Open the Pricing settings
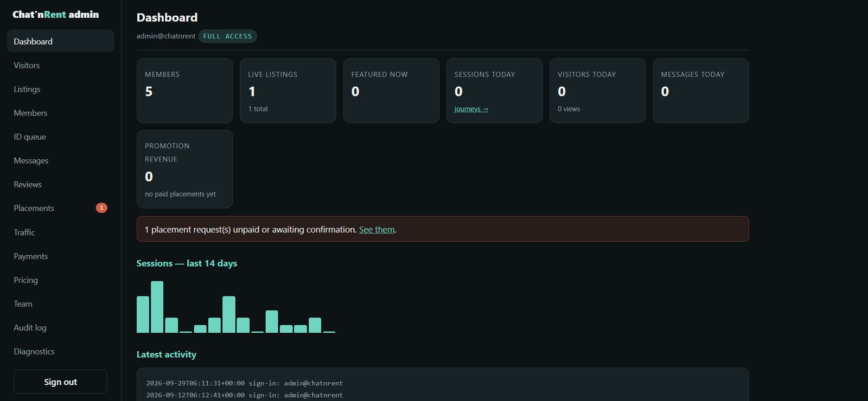868x401 pixels. 60,280
